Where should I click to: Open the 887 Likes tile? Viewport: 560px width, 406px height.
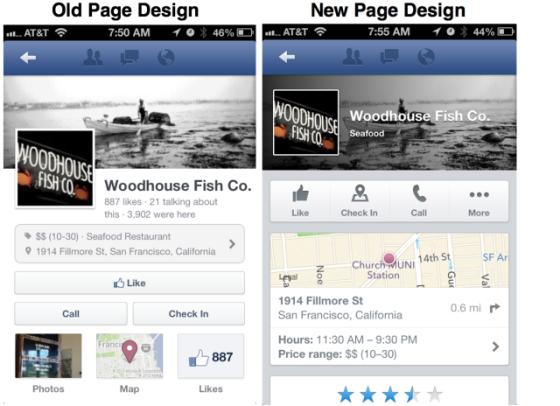pyautogui.click(x=211, y=356)
